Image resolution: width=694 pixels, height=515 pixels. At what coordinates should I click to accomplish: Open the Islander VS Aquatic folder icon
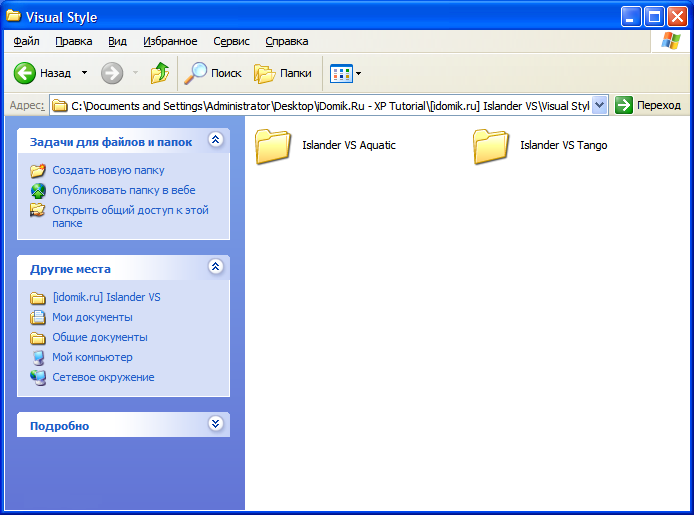coord(272,146)
